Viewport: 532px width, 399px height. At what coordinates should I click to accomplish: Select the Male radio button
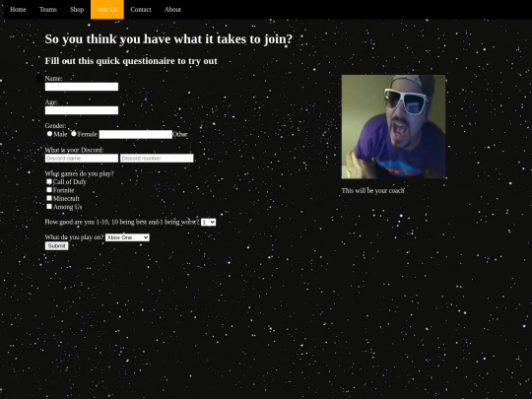click(x=49, y=134)
